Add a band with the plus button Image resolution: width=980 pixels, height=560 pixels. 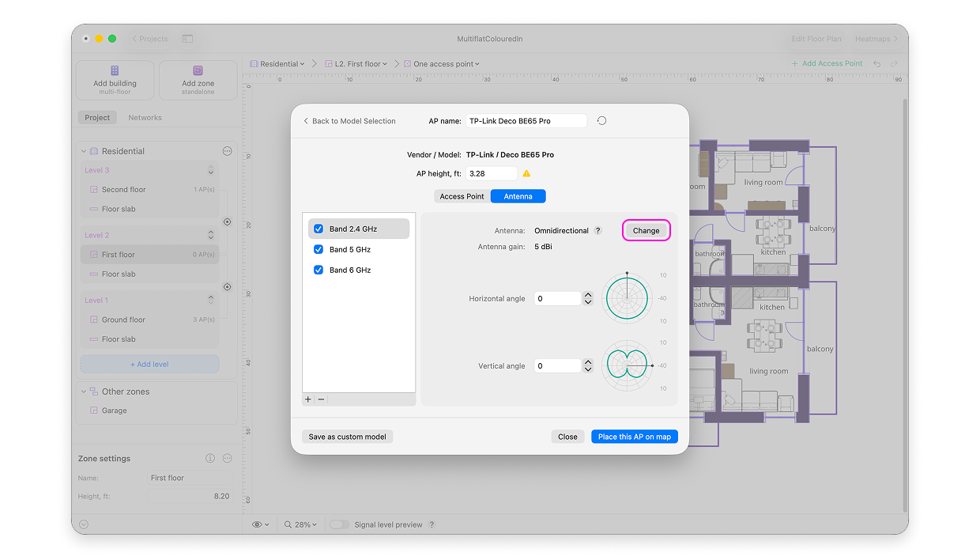tap(308, 399)
